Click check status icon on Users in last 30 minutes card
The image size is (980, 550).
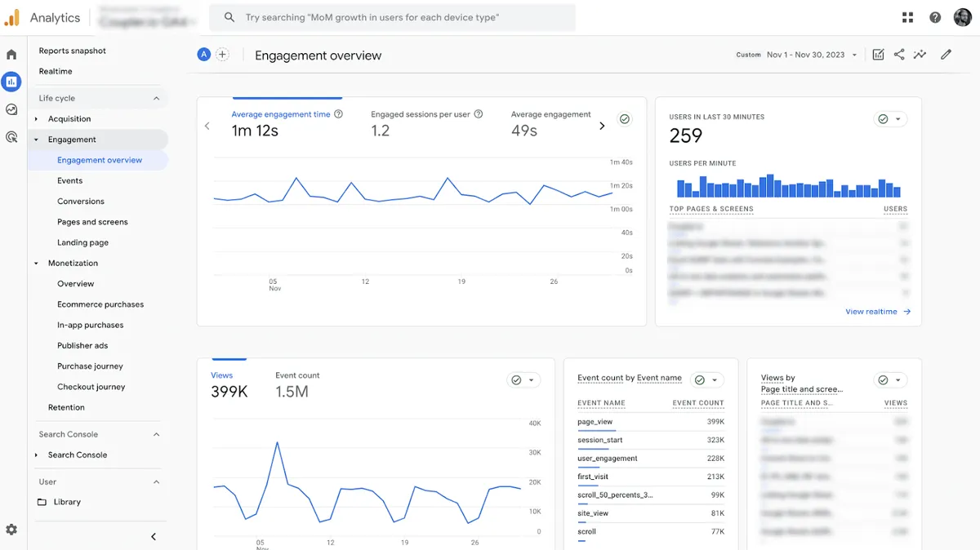(x=883, y=119)
